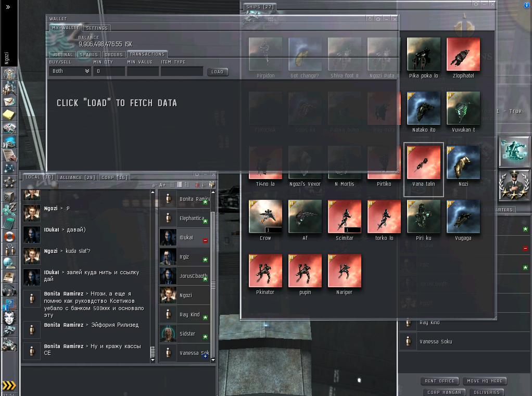Pin the chat window with circle icon
Viewport: 532px width, 396px height.
(197, 174)
